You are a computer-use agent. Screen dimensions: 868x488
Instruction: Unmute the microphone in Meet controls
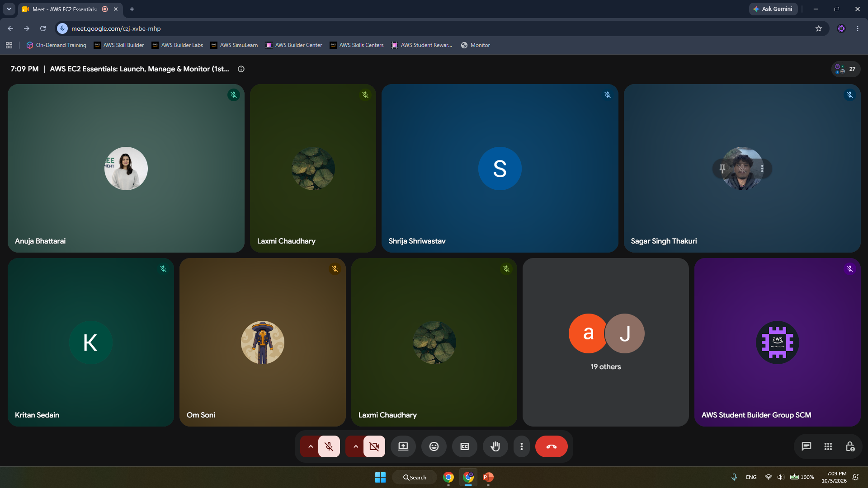coord(329,446)
